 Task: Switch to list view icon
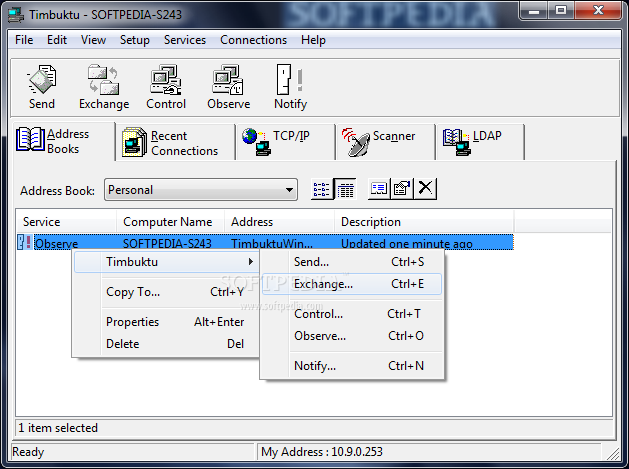[x=321, y=189]
